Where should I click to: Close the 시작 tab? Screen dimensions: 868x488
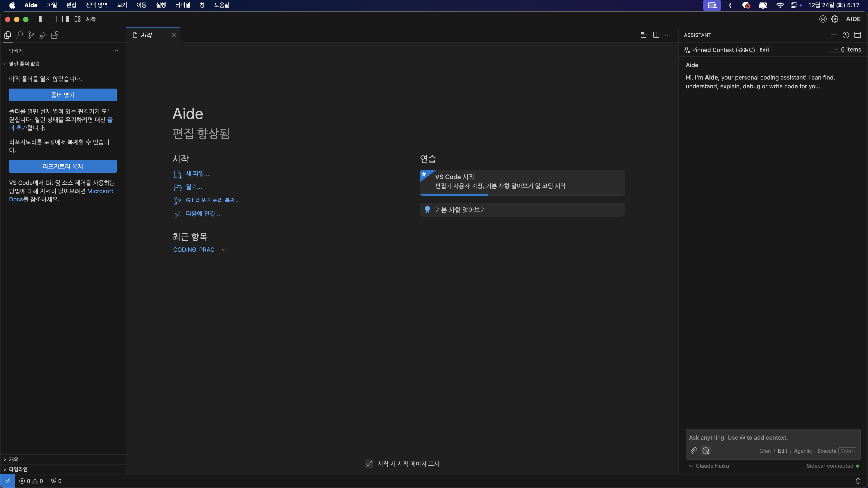(174, 35)
